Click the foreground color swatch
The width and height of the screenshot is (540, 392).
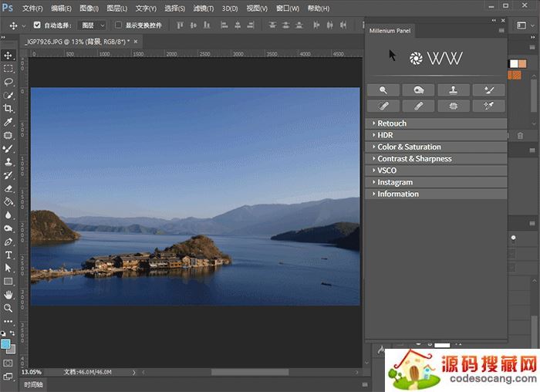(6, 343)
